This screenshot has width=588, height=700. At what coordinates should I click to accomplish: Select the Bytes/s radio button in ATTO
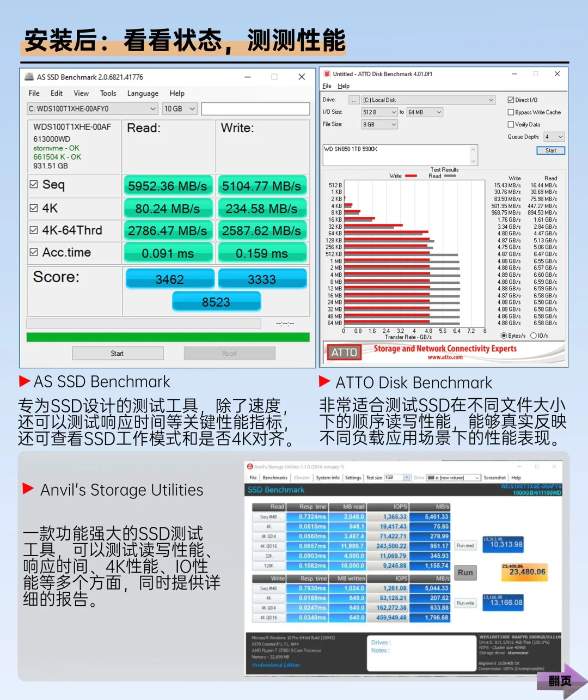[x=504, y=336]
